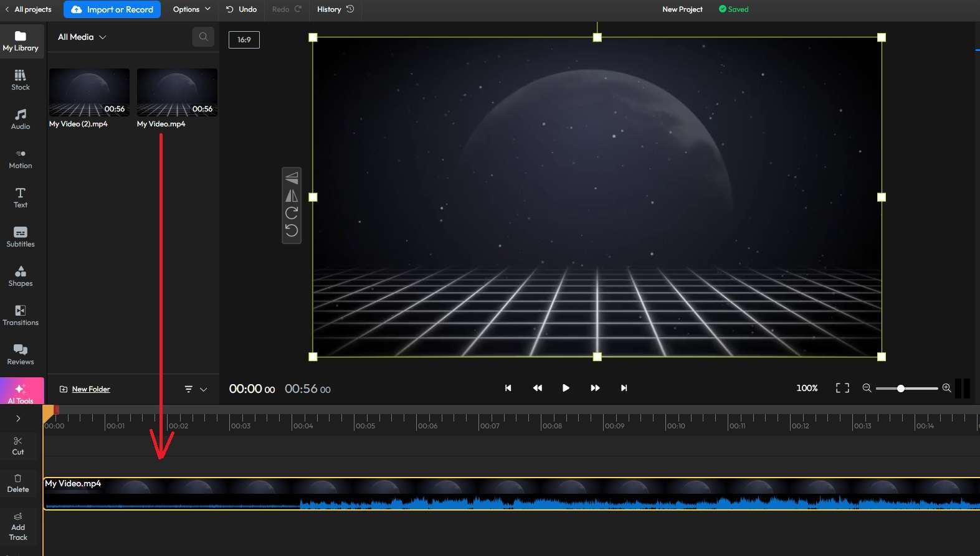Change the 16:9 aspect ratio
This screenshot has height=556, width=980.
pos(244,40)
